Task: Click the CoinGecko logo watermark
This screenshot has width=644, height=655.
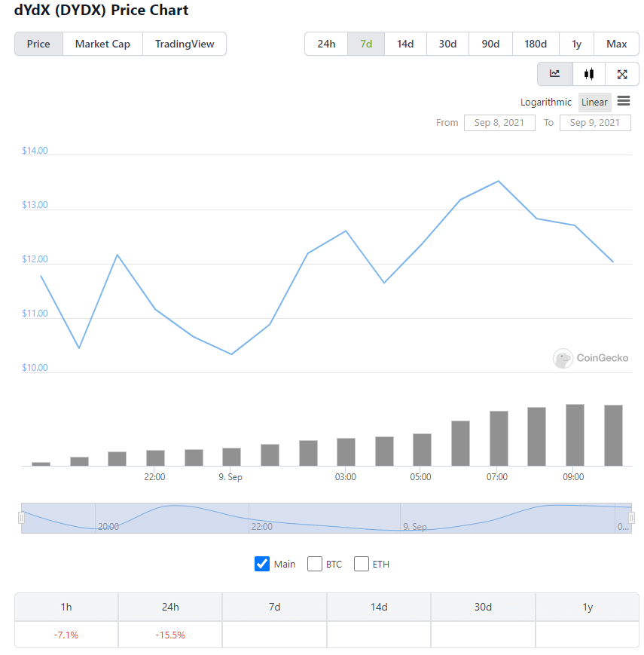Action: coord(591,358)
